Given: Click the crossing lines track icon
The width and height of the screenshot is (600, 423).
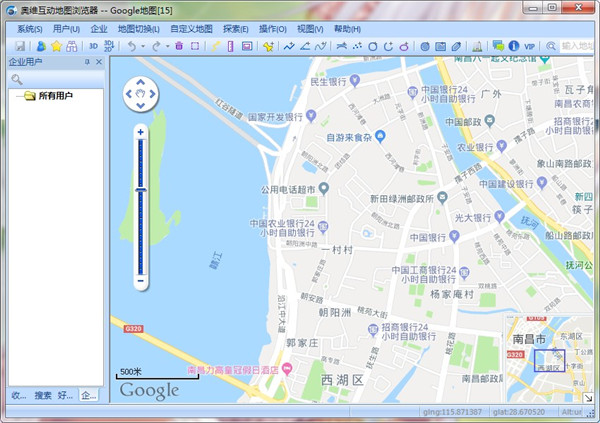Looking at the screenshot, I should pyautogui.click(x=341, y=46).
